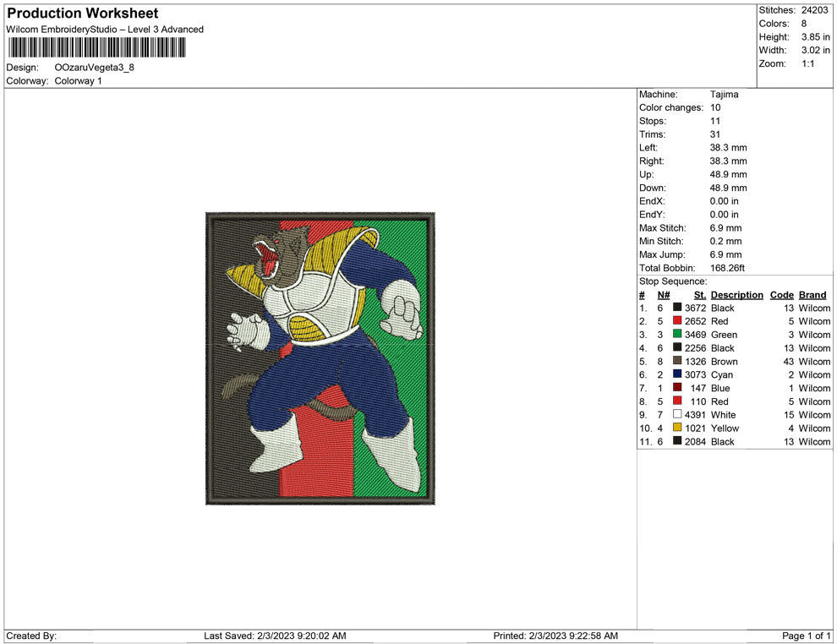Viewport: 837px width, 644px height.
Task: Select the 'Yellow' description text
Action: [x=725, y=428]
